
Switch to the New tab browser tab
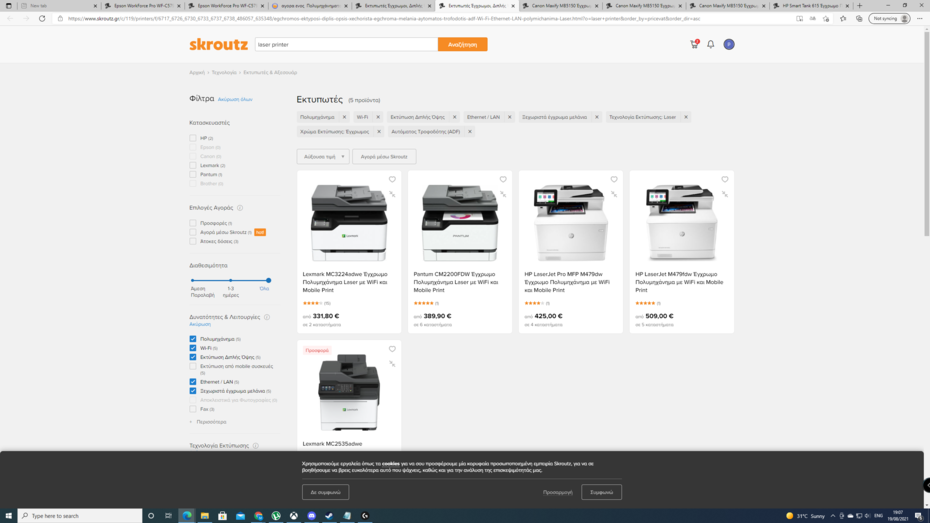point(59,5)
